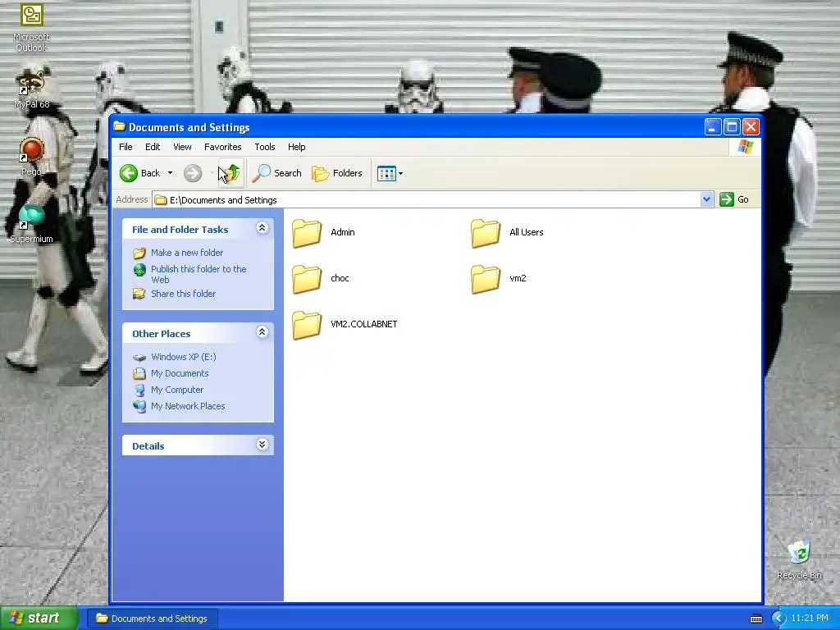Viewport: 840px width, 630px height.
Task: Expand the Address bar dropdown
Action: point(706,199)
